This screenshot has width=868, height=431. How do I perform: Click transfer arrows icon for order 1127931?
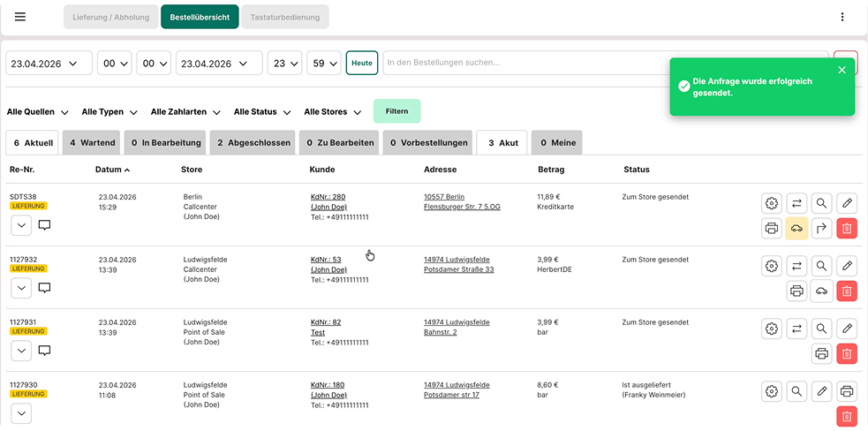[796, 329]
